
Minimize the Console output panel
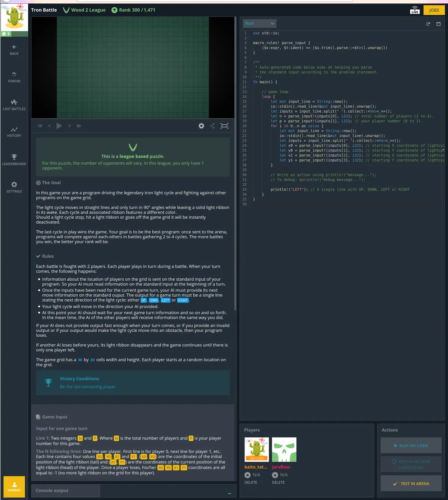229,494
